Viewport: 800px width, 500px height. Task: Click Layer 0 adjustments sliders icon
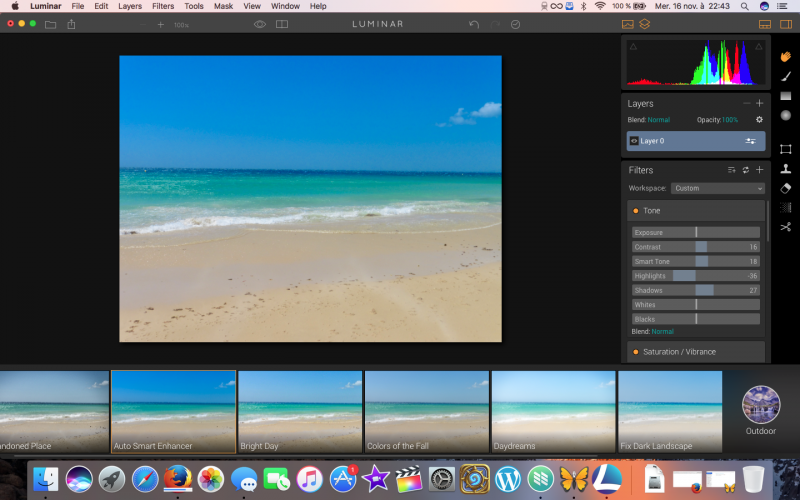pos(751,141)
